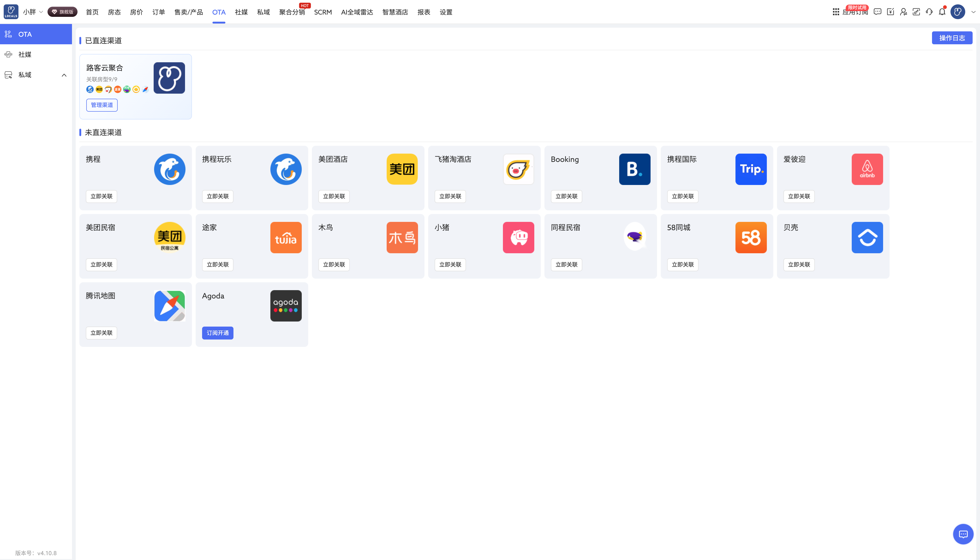Click the key/access icon in the top bar
Viewport: 980px width, 560px height.
(x=916, y=12)
